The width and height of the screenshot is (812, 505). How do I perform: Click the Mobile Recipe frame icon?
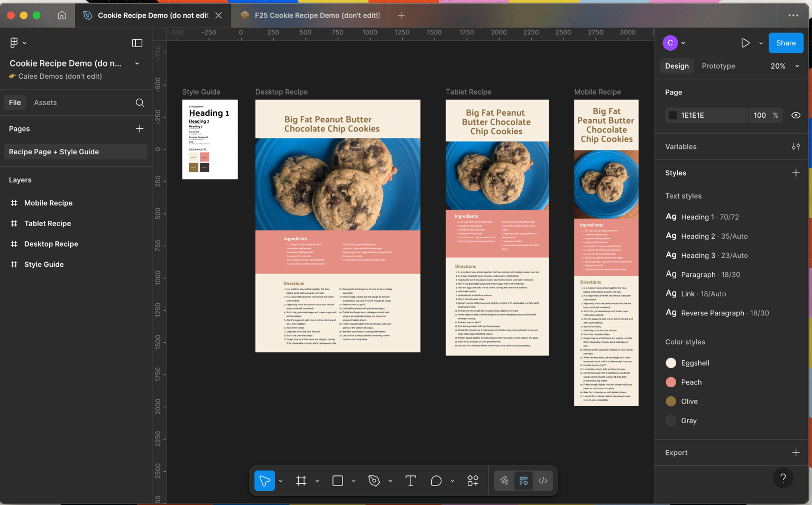tap(14, 203)
